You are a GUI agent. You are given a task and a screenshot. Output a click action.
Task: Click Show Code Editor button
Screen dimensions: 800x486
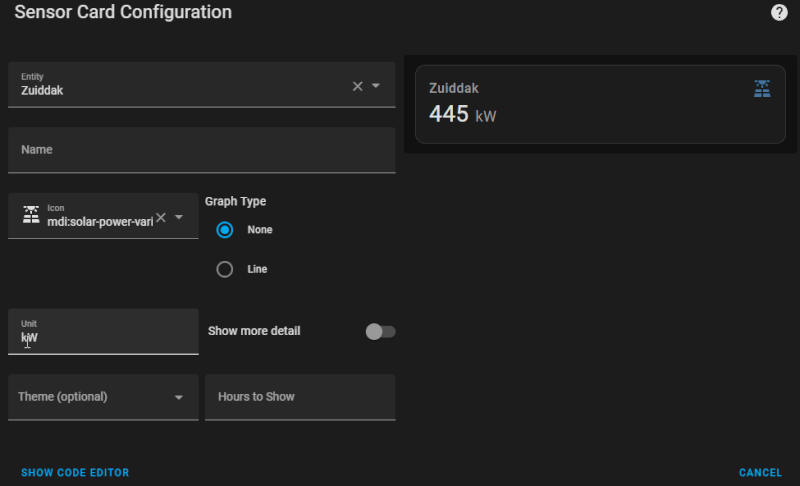(x=75, y=472)
